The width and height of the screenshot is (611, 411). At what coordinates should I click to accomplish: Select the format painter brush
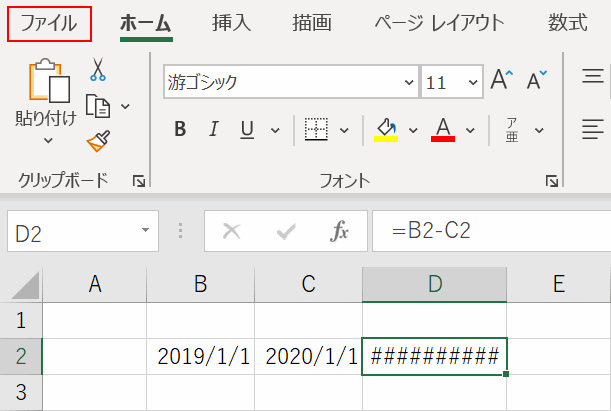pos(98,141)
